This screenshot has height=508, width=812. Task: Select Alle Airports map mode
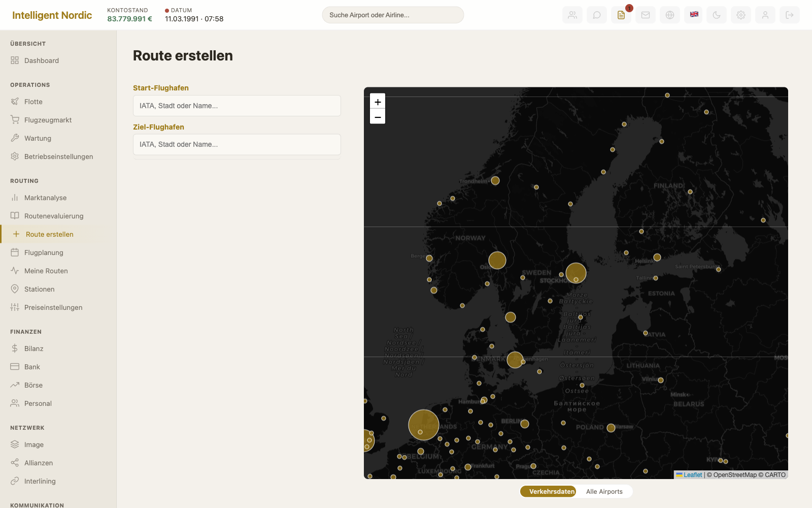point(604,491)
